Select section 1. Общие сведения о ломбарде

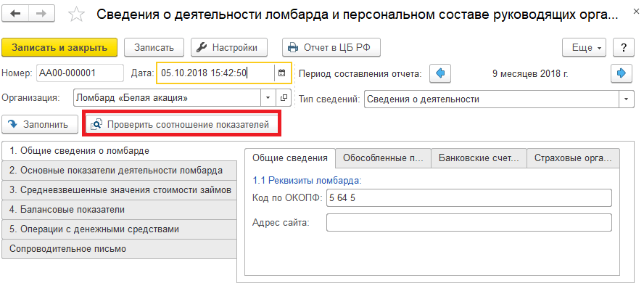click(x=119, y=150)
